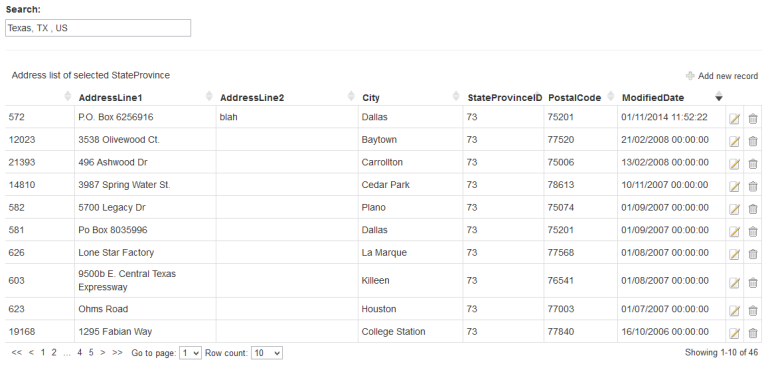Open the Go to page dropdown

click(190, 353)
